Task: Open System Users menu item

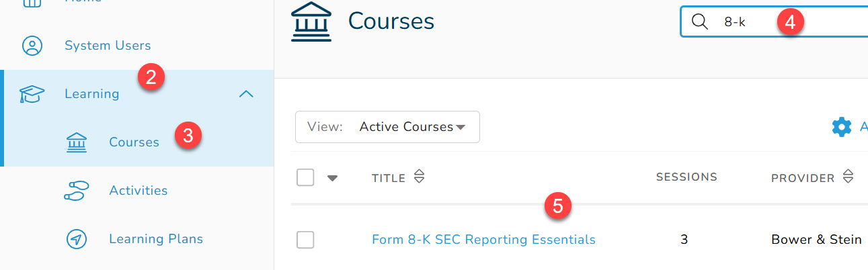Action: click(x=108, y=46)
